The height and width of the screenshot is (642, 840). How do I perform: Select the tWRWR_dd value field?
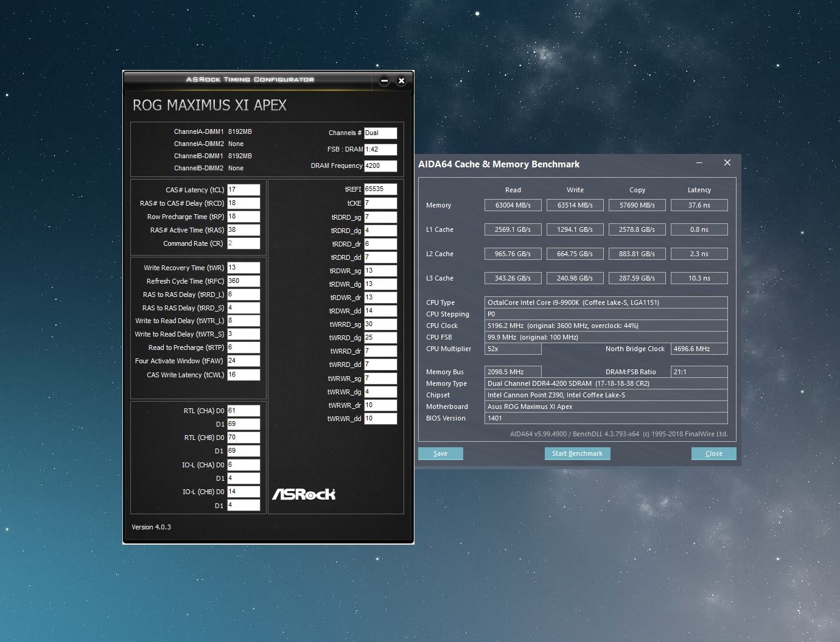pos(380,419)
